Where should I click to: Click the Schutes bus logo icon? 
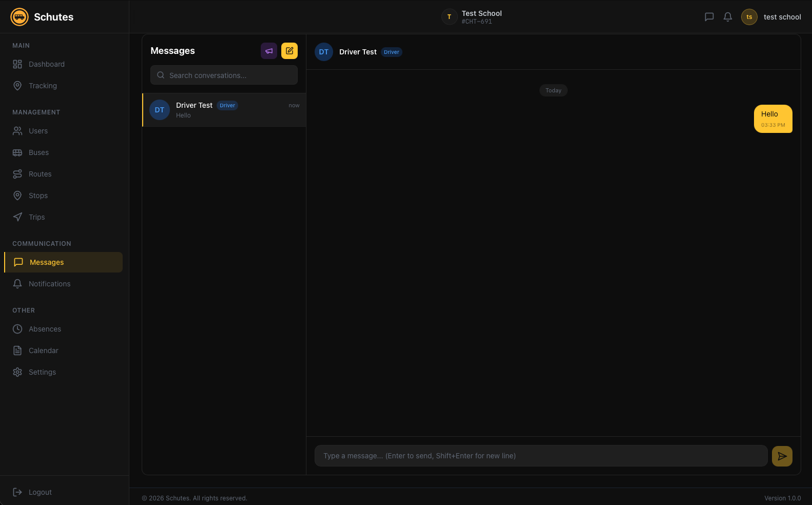(20, 17)
